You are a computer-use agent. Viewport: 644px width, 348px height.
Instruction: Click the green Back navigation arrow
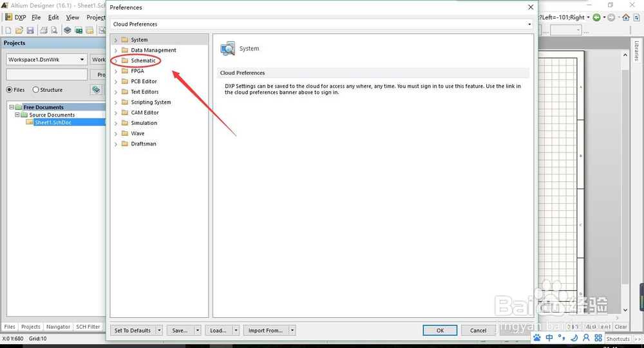point(596,17)
